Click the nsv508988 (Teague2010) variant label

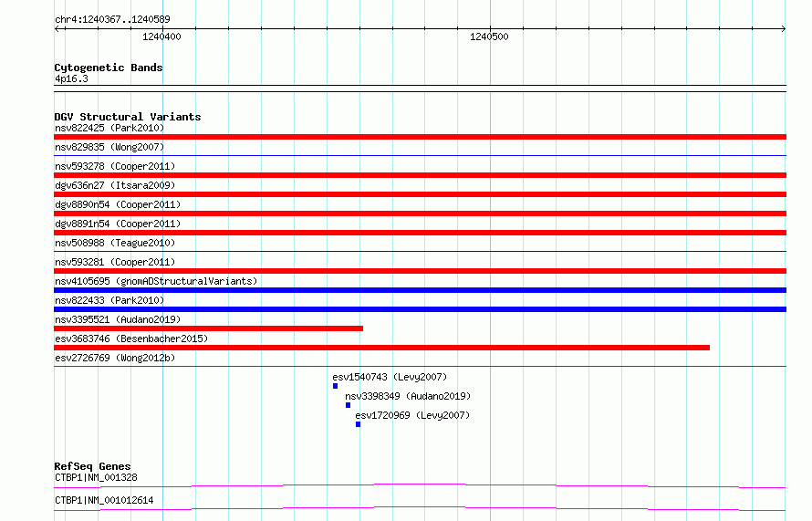coord(115,243)
